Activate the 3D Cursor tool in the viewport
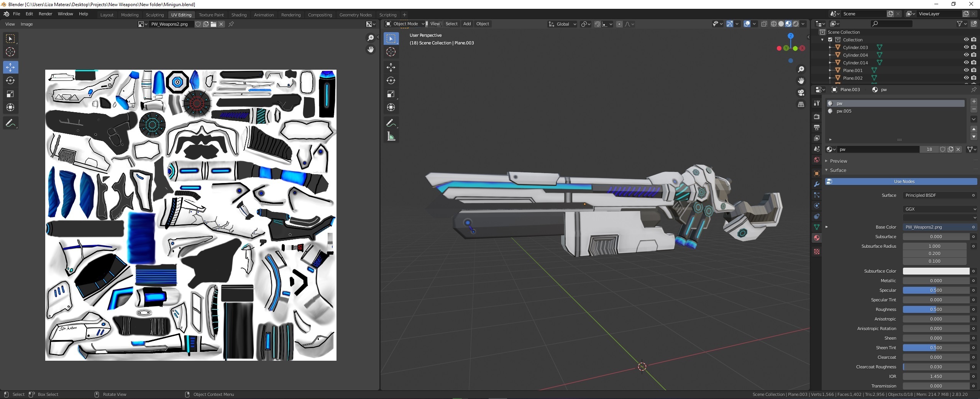Screen dimensions: 980x399 pos(391,52)
